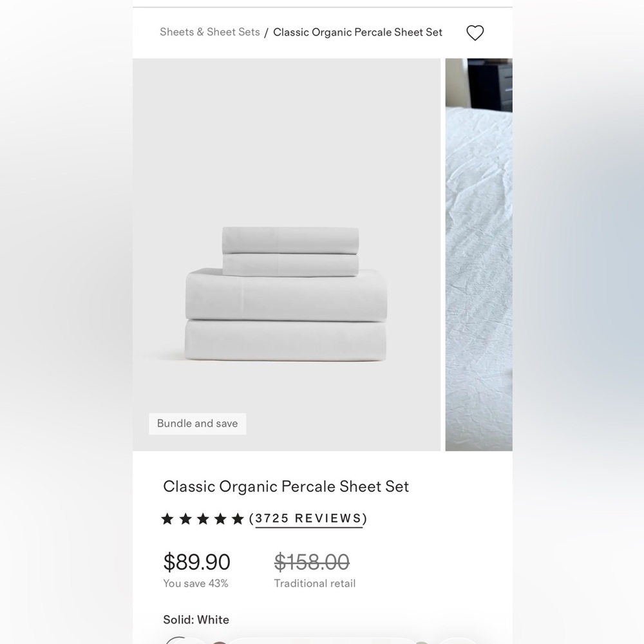Click the Solid: White option label

coord(196,620)
